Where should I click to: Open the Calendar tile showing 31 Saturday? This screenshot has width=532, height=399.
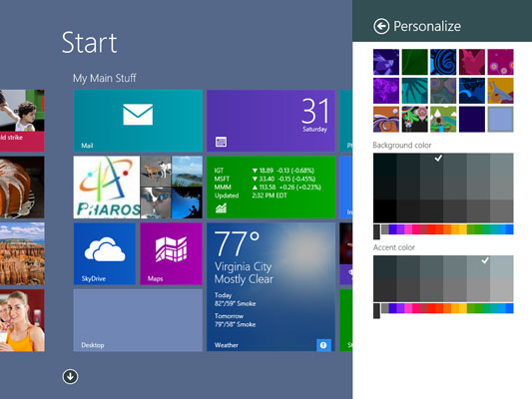point(270,121)
